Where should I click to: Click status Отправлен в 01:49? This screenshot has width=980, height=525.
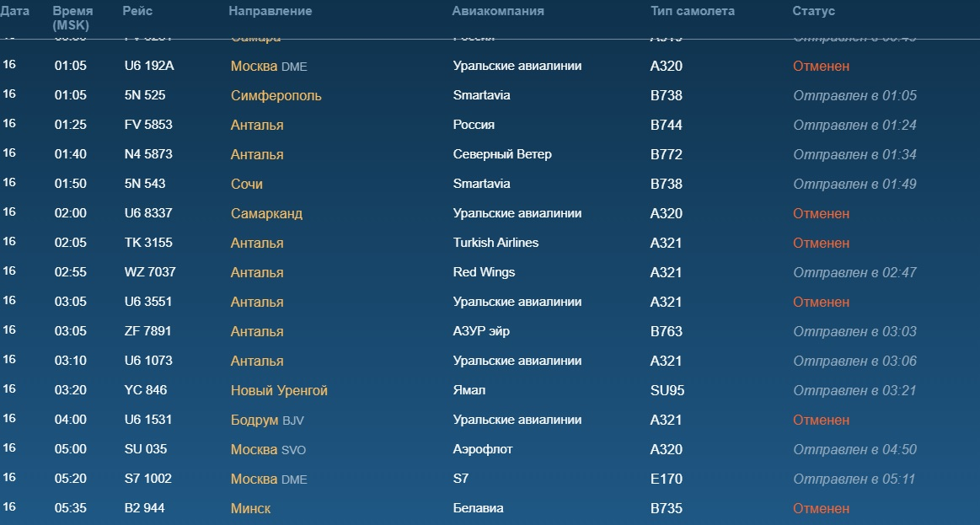pyautogui.click(x=855, y=184)
